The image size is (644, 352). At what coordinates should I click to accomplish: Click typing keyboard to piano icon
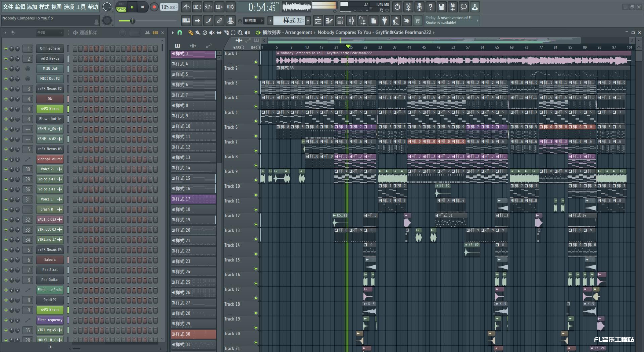tap(186, 21)
